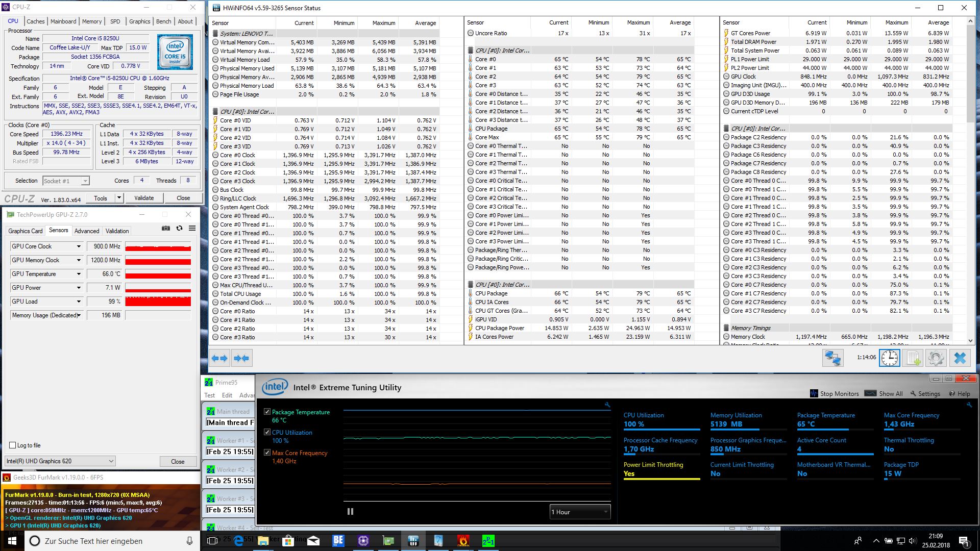Click the GPU-Z refresh icon

pos(179,228)
